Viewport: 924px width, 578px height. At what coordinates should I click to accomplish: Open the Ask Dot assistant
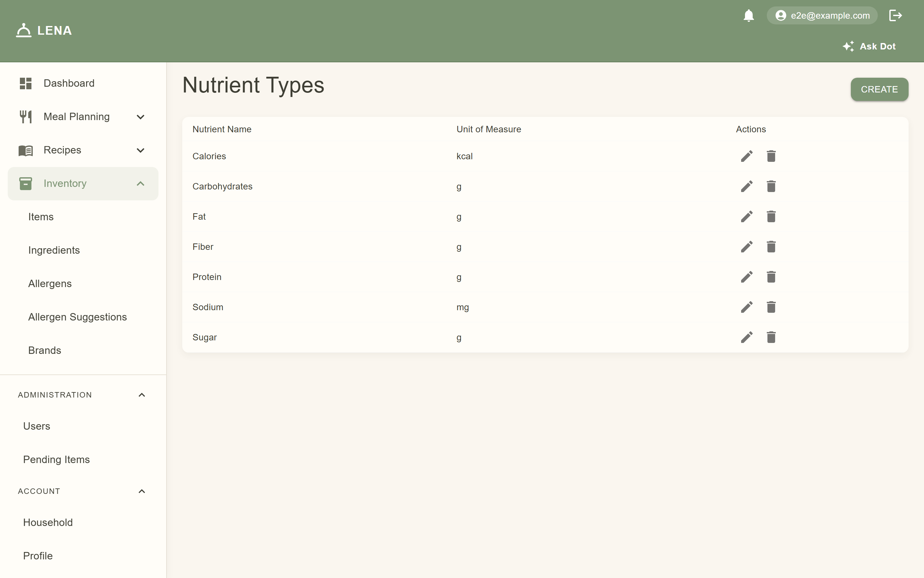(869, 46)
